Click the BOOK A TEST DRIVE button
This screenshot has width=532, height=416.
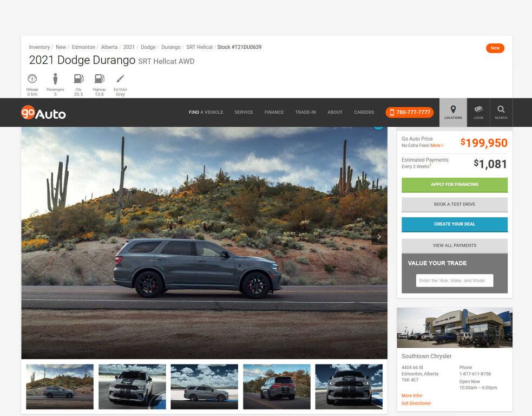454,204
